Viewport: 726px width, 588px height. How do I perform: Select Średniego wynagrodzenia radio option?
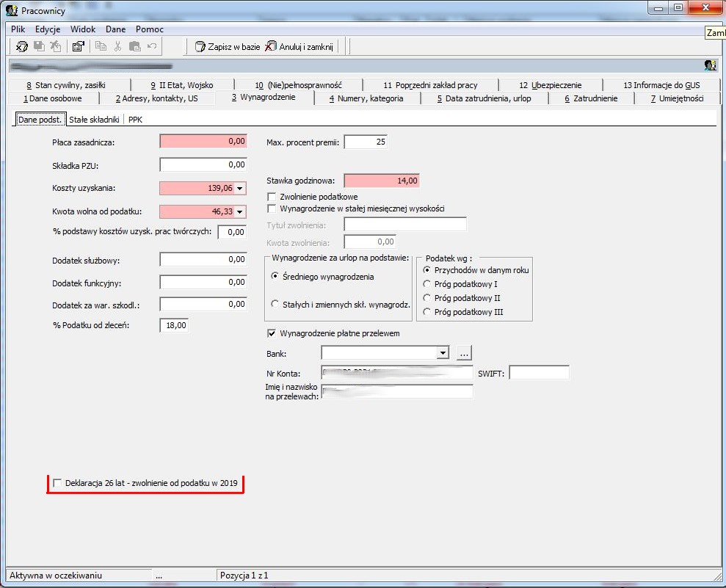(275, 276)
